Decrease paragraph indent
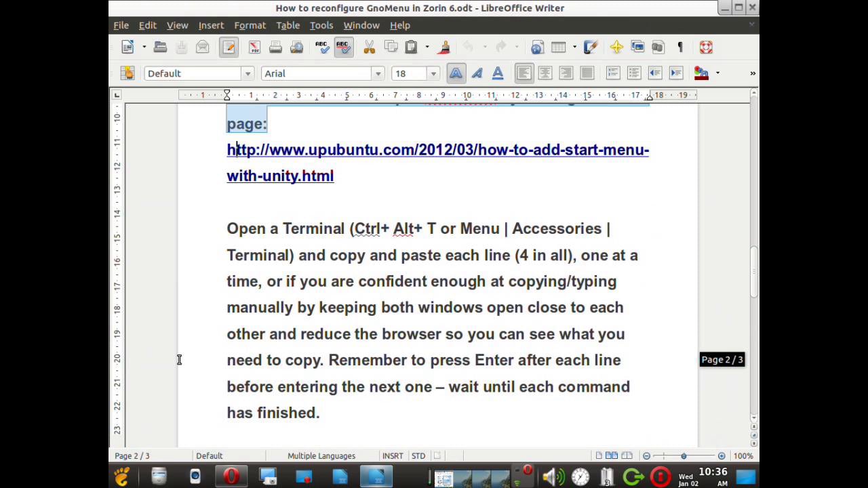868x488 pixels. coord(655,73)
